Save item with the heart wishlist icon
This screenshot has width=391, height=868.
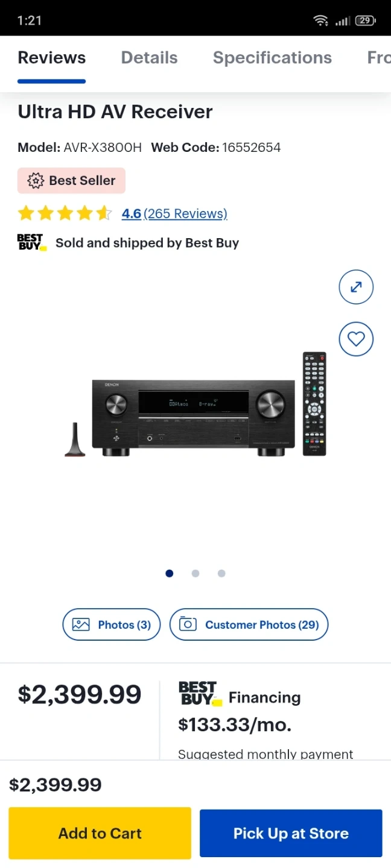(356, 339)
